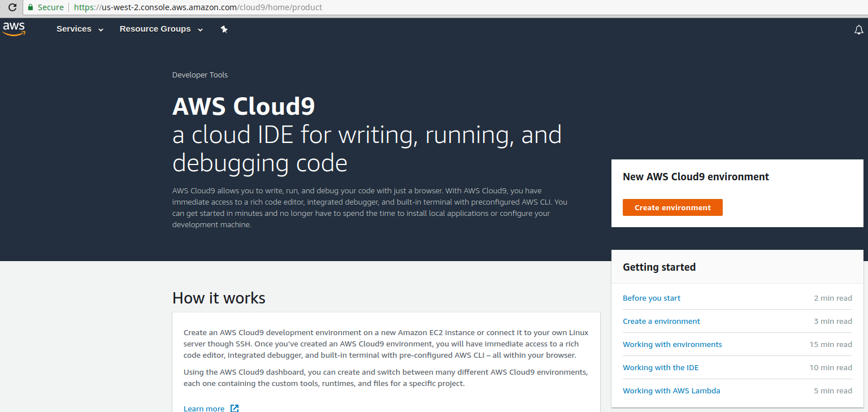Click the 3 min read label
Screen dimensions: 868x412
tap(833, 321)
